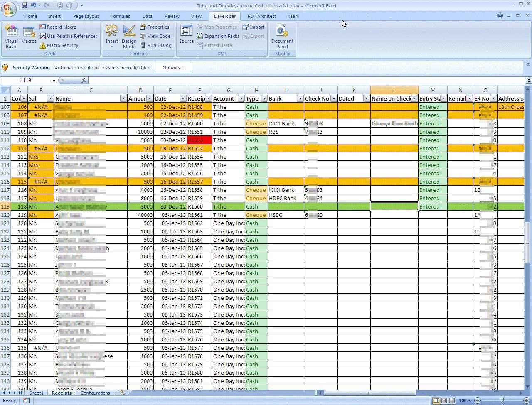Viewport: 532px width, 405px height.
Task: Click the View Code button
Action: click(155, 36)
